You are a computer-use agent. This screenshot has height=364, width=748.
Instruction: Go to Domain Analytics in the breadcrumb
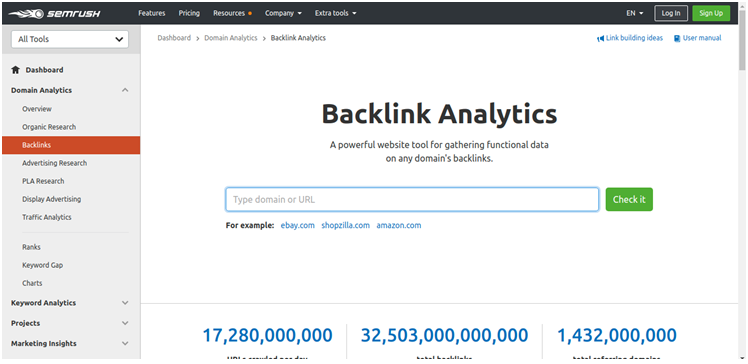coord(231,38)
